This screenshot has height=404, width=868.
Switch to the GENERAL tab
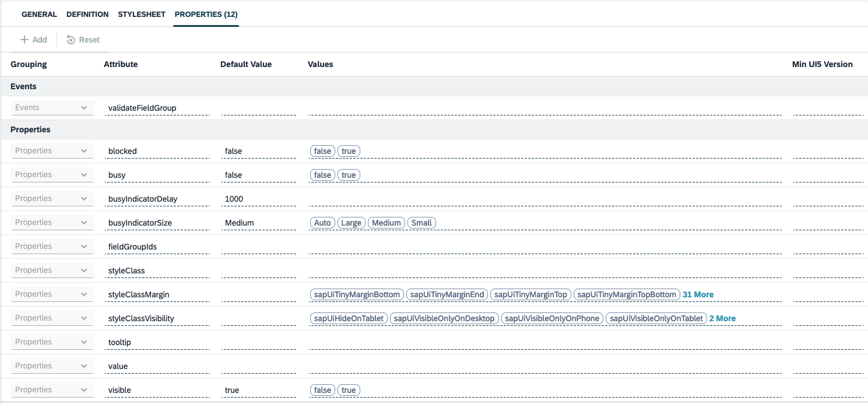click(39, 14)
